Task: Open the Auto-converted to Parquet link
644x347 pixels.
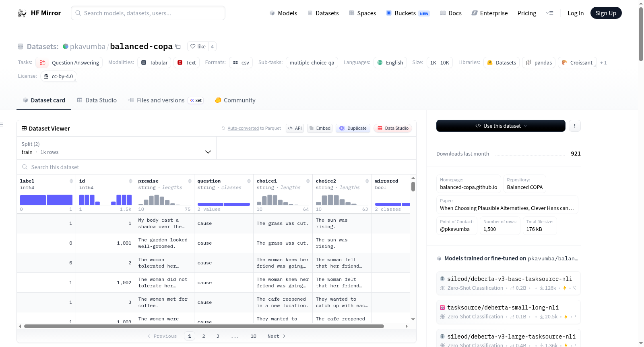Action: [x=243, y=128]
